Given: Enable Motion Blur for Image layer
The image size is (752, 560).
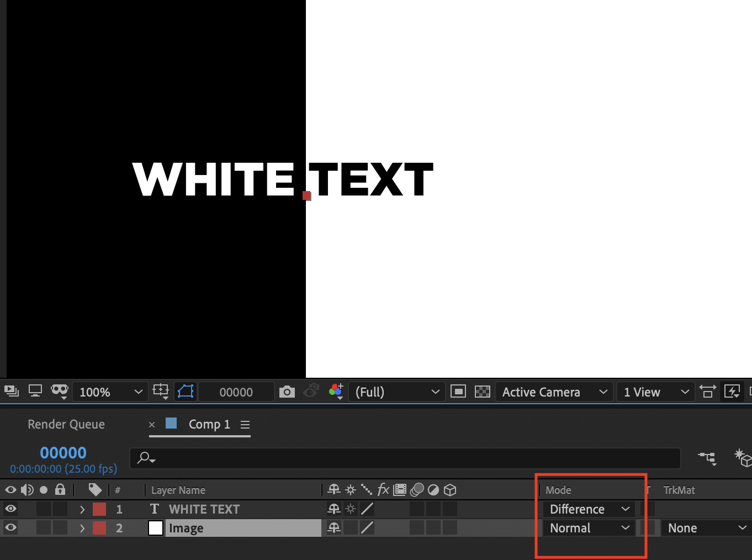Looking at the screenshot, I should coord(417,527).
